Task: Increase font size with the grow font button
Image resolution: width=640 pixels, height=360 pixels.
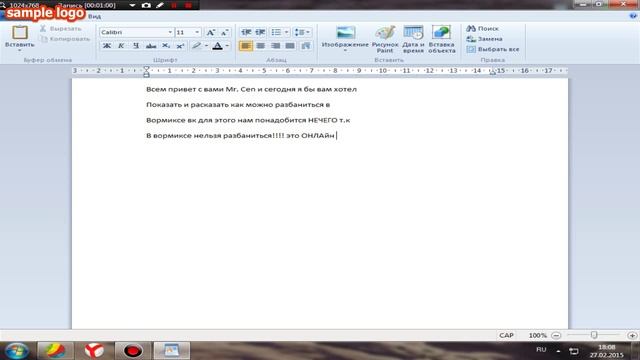Action: [211, 32]
